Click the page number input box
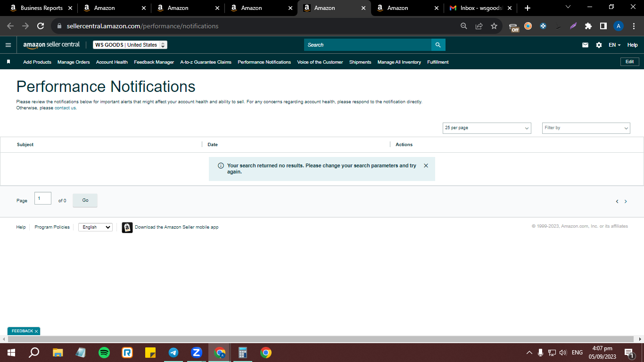 click(x=43, y=198)
